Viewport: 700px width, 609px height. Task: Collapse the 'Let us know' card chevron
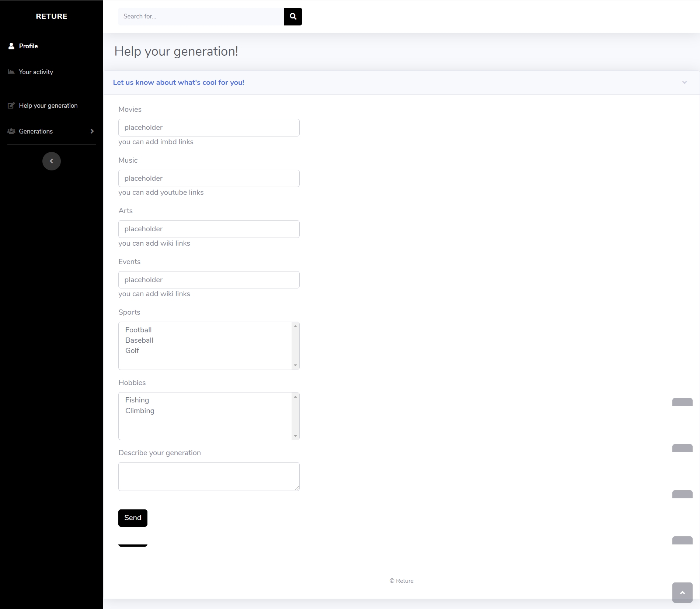click(x=684, y=83)
